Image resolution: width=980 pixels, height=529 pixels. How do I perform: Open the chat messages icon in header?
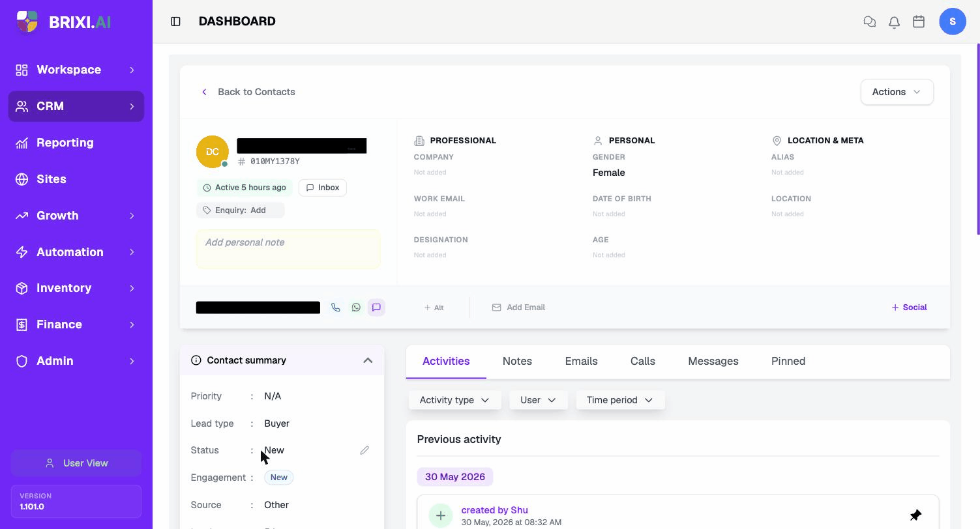pyautogui.click(x=869, y=21)
